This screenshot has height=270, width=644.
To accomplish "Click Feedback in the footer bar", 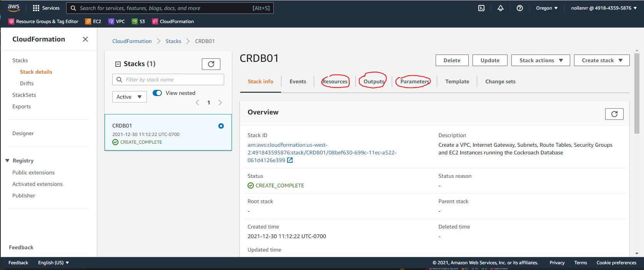I will coord(18,263).
